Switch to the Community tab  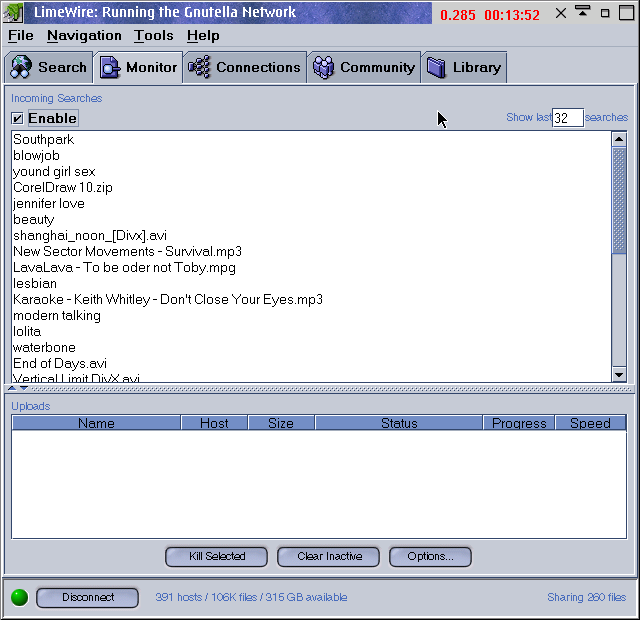364,67
